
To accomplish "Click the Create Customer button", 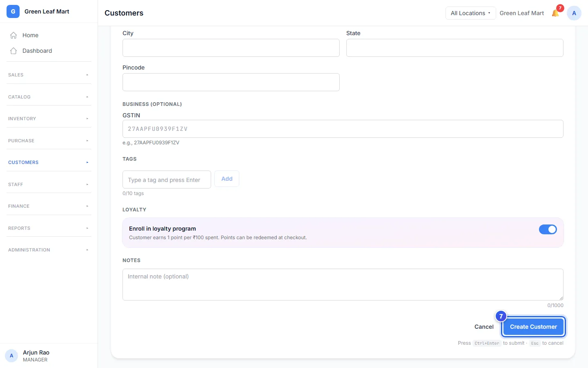I will [533, 327].
